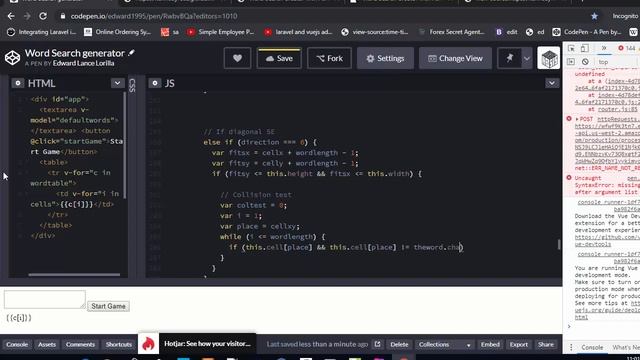640x360 pixels.
Task: Click the CodePen logo icon
Action: pos(12,58)
